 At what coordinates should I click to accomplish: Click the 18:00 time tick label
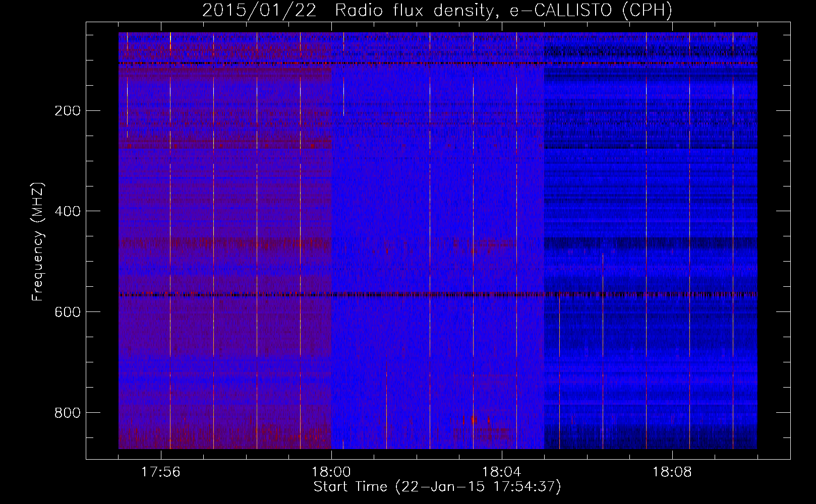(x=331, y=472)
